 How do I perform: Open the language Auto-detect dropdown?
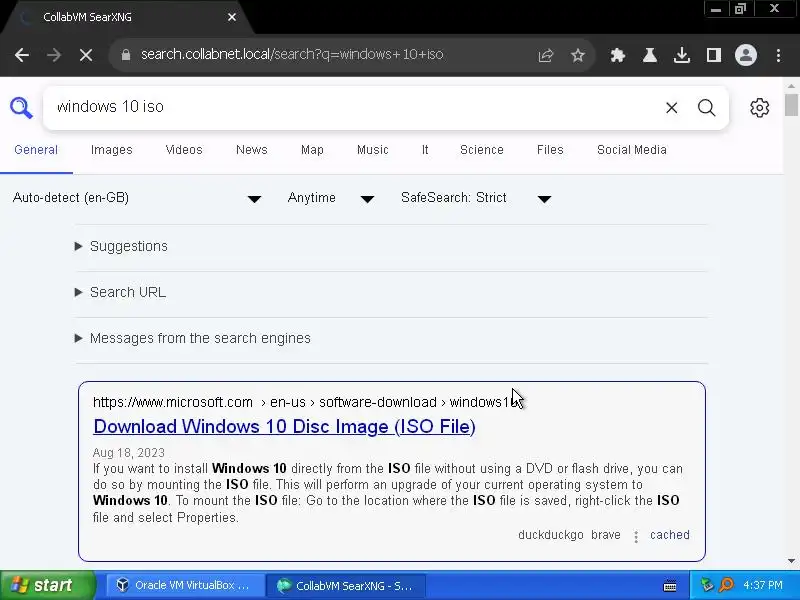point(137,198)
